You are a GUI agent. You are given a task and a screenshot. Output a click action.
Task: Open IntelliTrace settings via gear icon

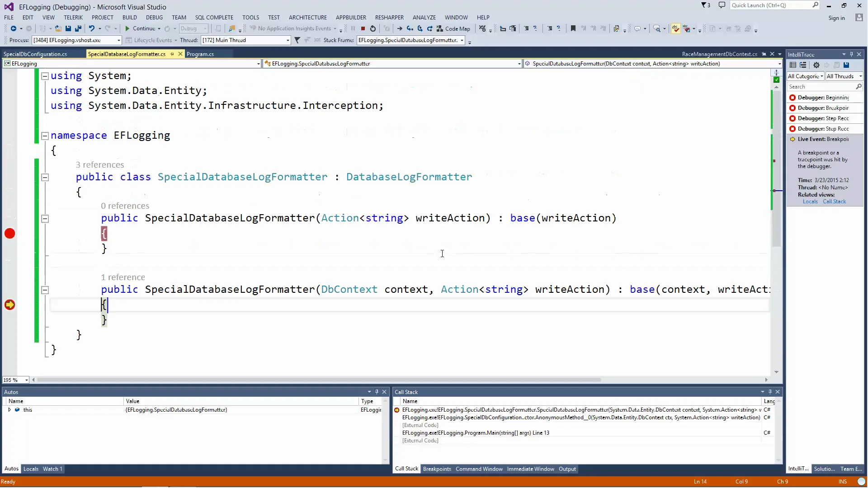point(816,65)
